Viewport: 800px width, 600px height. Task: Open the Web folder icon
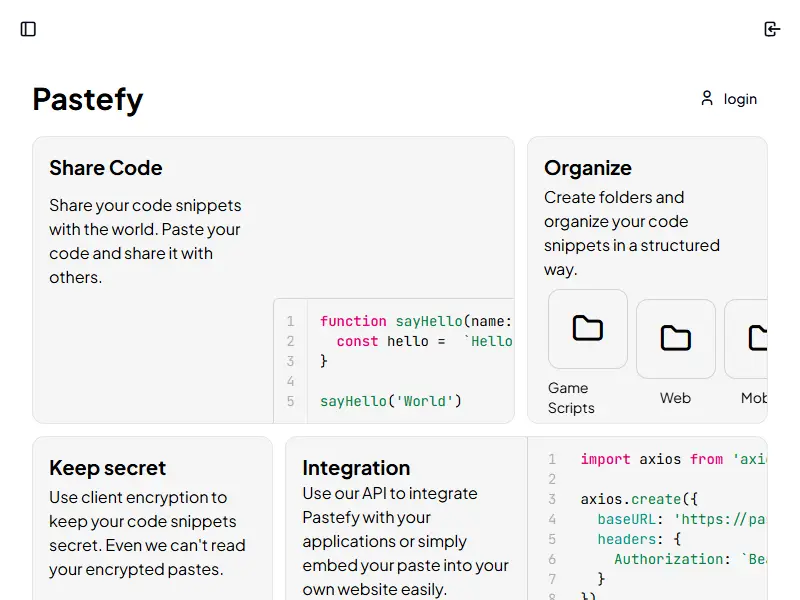(x=676, y=339)
